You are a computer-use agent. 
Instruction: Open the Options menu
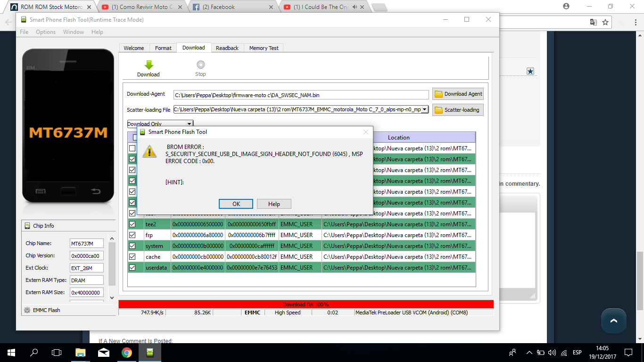(46, 32)
